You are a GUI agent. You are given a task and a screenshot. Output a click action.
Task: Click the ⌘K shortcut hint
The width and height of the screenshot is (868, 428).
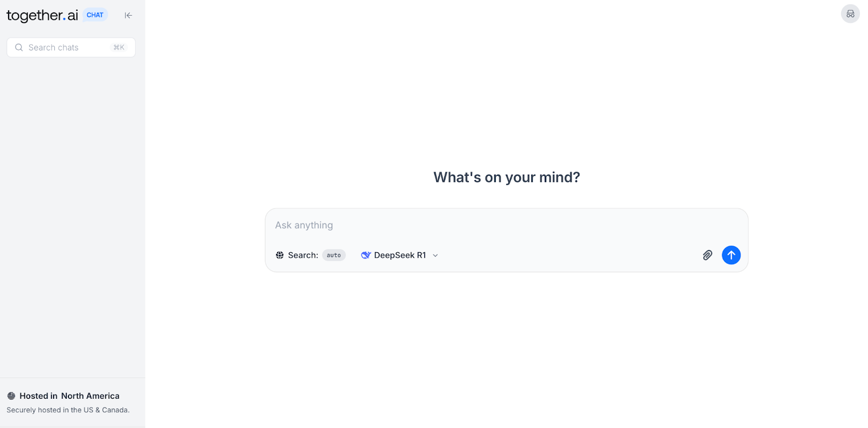[119, 48]
